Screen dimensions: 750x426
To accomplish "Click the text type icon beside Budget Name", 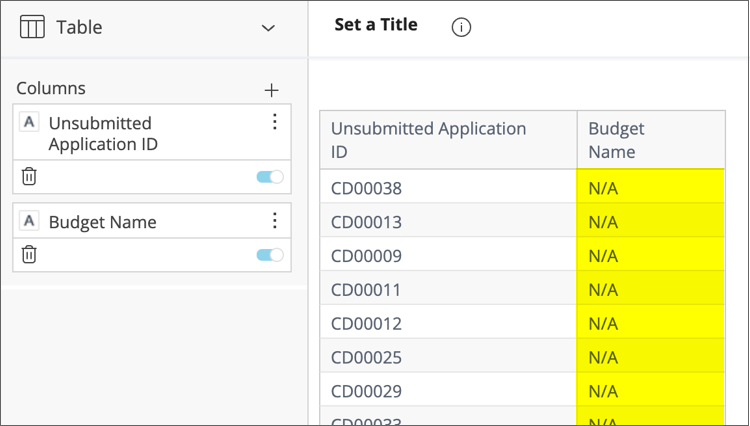I will click(30, 221).
